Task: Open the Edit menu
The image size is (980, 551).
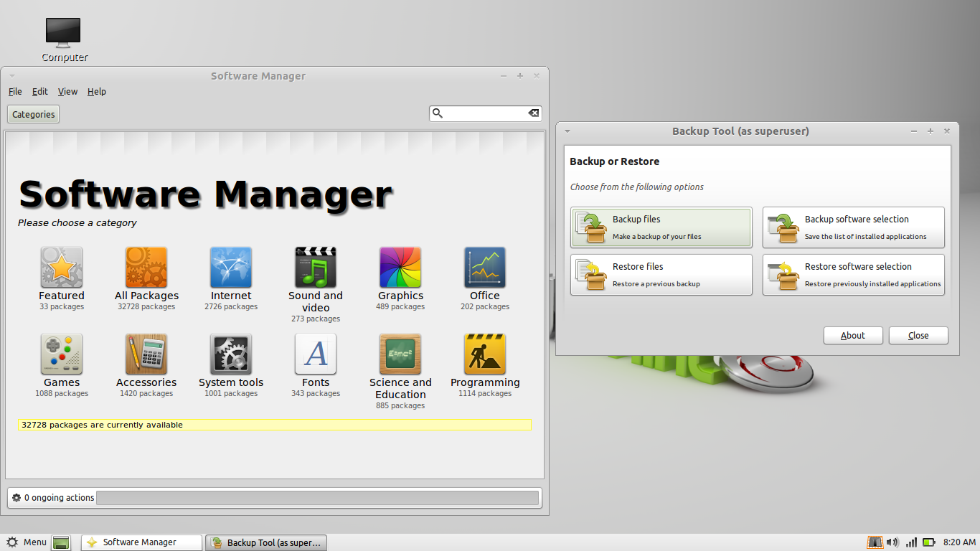Action: coord(40,92)
